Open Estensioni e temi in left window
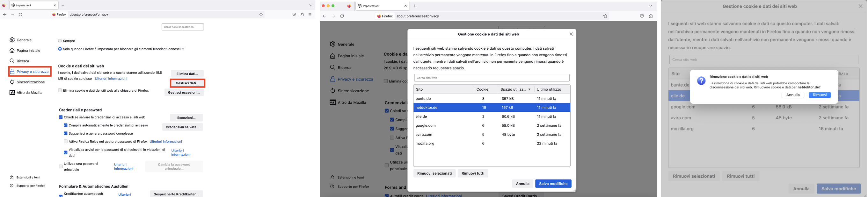This screenshot has width=868, height=197. [x=25, y=177]
